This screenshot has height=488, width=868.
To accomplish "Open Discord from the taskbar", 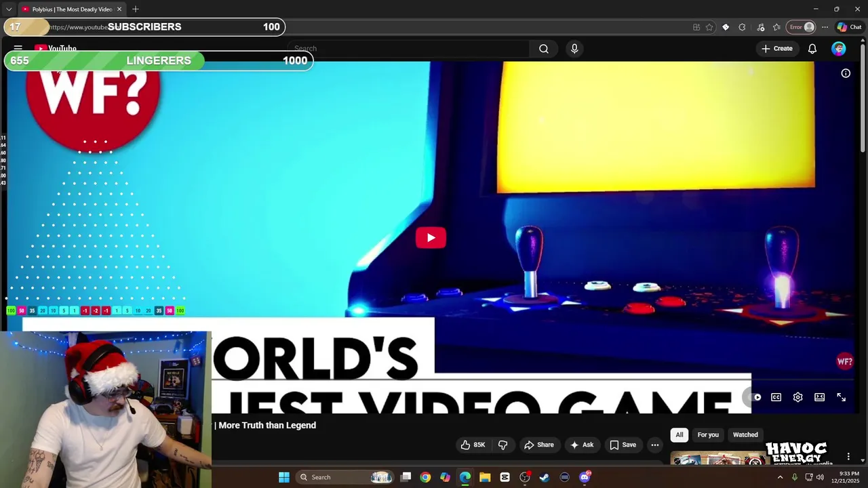I will [585, 477].
